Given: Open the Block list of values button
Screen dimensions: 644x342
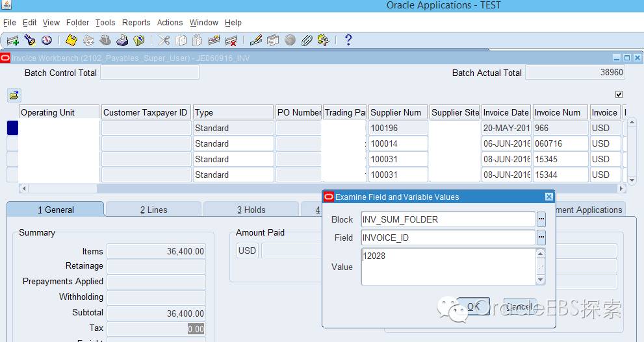Looking at the screenshot, I should (541, 219).
